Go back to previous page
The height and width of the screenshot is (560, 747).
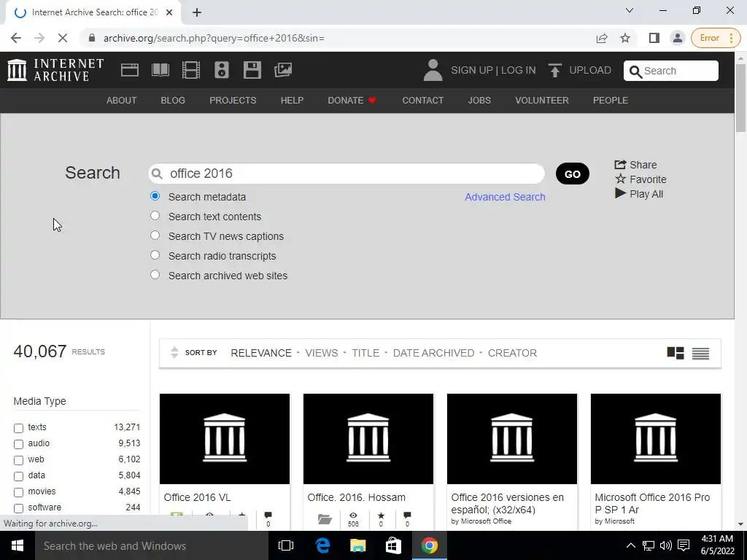[x=16, y=38]
